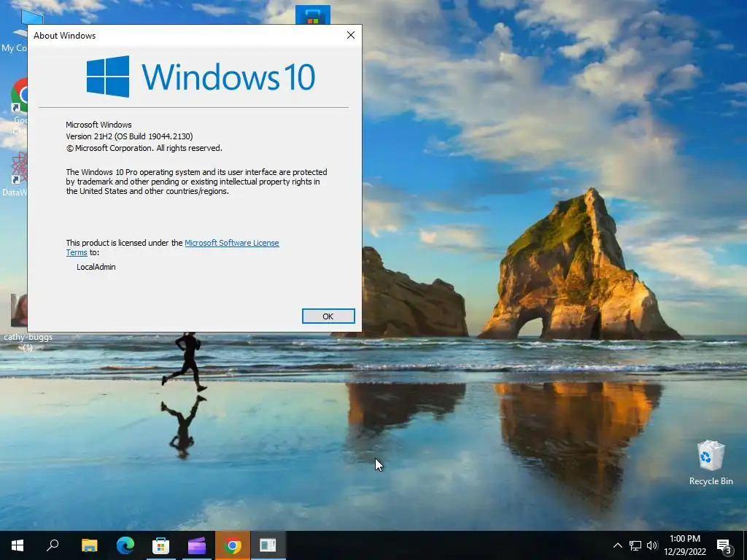
Task: Select the cathy-buggs desktop image file
Action: tap(19, 322)
